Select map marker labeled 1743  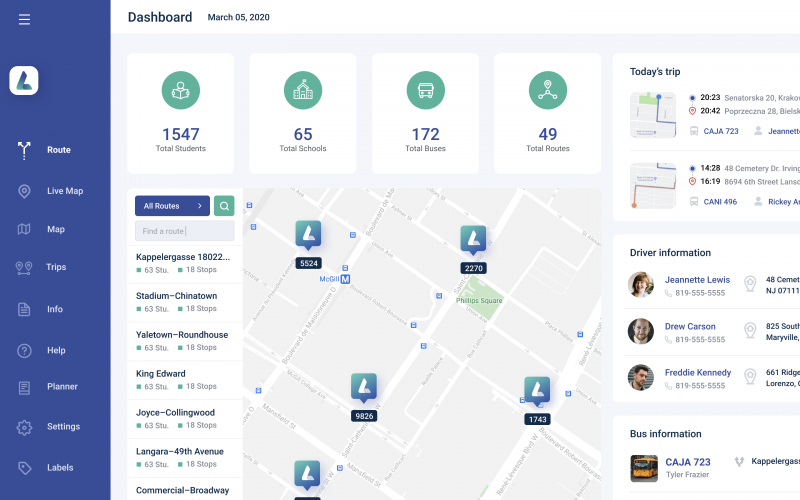point(537,401)
